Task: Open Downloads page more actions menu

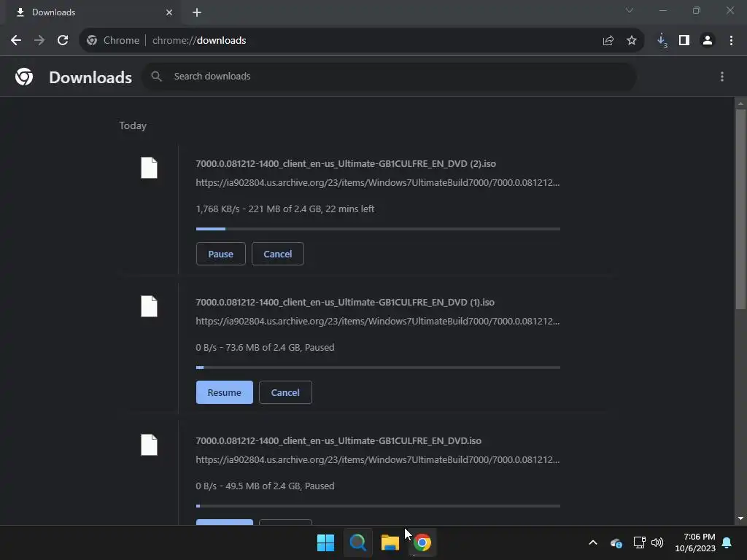Action: 722,77
